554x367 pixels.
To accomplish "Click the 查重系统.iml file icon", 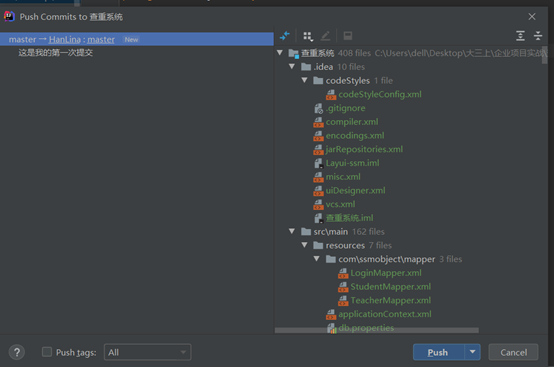I will (318, 218).
